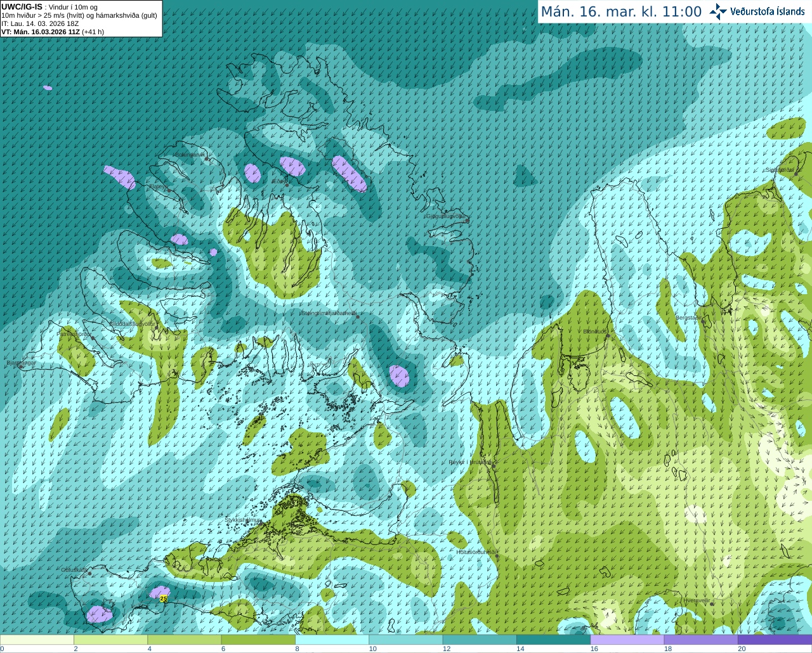Click the 'Bolungarvík' station label
This screenshot has width=812, height=653.
coord(189,155)
